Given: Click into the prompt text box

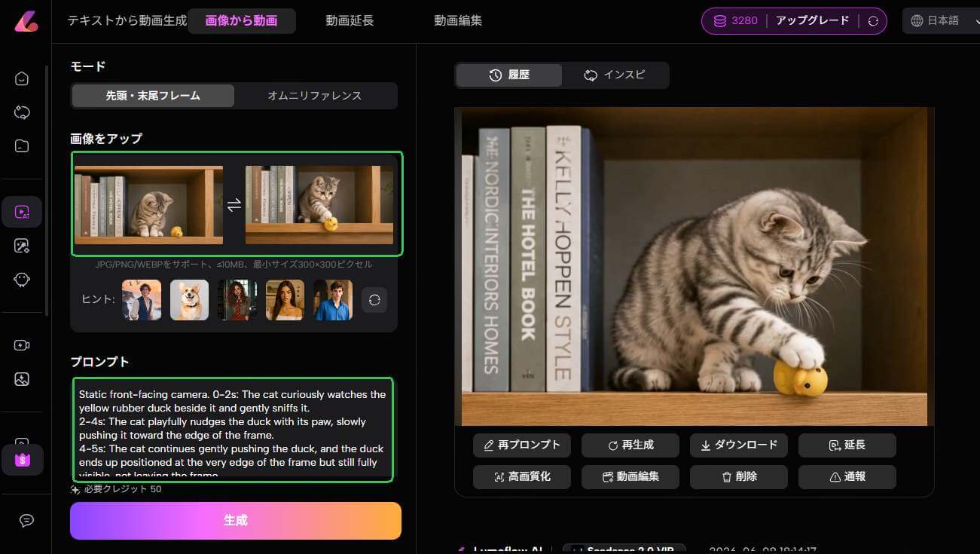Looking at the screenshot, I should (233, 430).
